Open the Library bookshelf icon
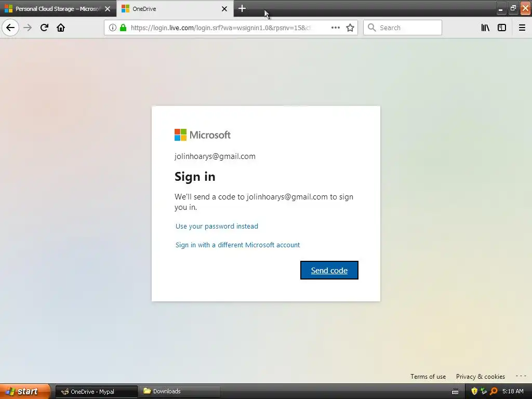This screenshot has height=399, width=532. pyautogui.click(x=485, y=28)
